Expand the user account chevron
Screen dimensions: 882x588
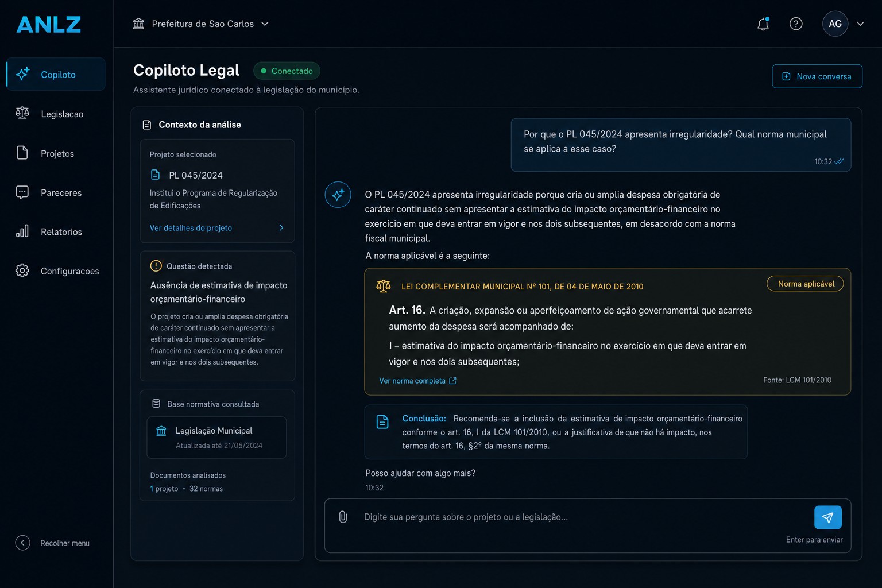pos(860,24)
